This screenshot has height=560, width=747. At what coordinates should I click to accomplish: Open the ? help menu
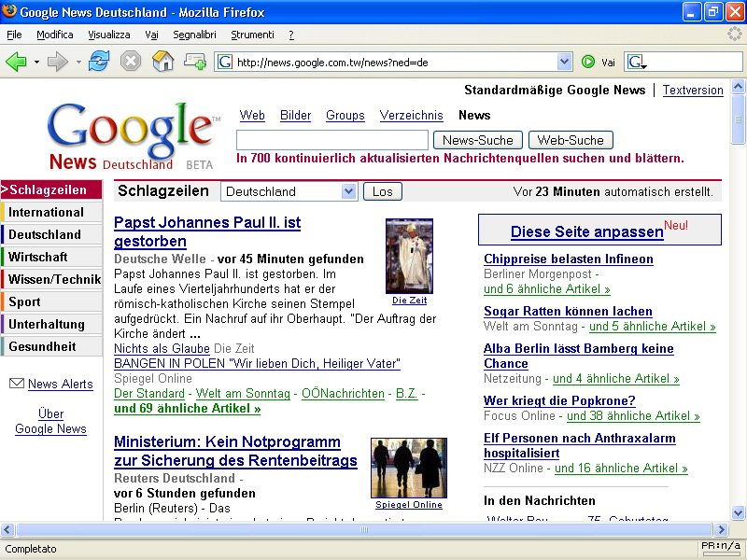(x=291, y=35)
